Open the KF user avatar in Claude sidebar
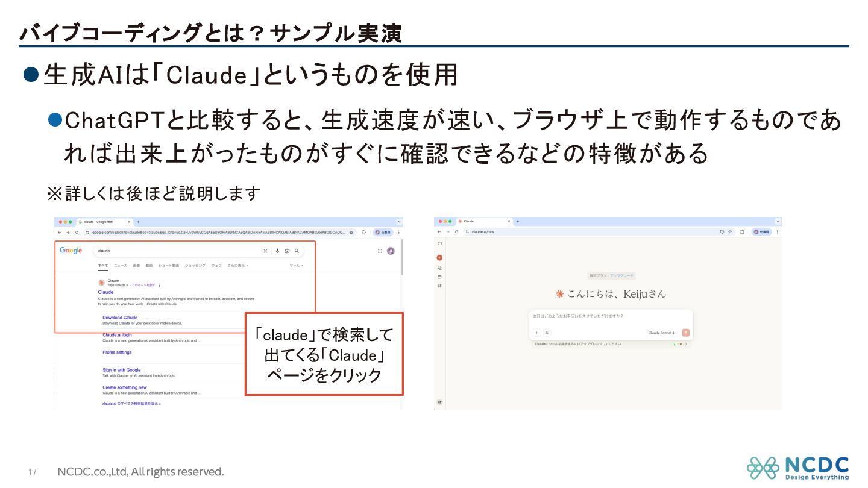The image size is (868, 488). [439, 402]
